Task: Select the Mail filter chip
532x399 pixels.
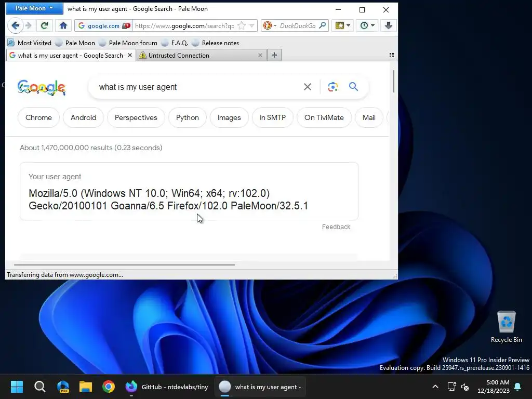Action: point(369,117)
